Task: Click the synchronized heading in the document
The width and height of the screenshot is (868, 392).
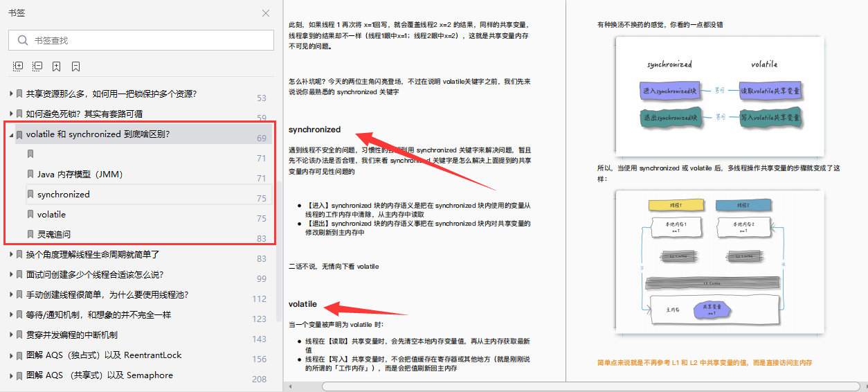Action: 315,130
